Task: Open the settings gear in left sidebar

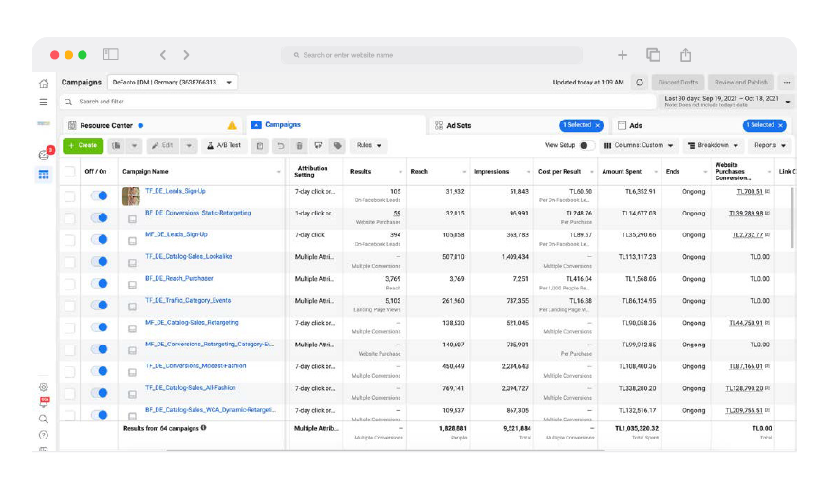Action: click(x=44, y=387)
